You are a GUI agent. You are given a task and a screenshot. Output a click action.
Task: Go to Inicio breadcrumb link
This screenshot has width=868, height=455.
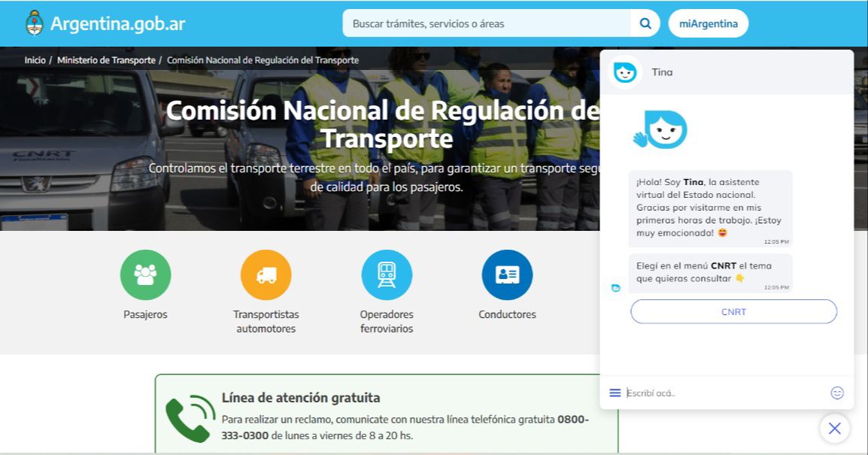(35, 60)
